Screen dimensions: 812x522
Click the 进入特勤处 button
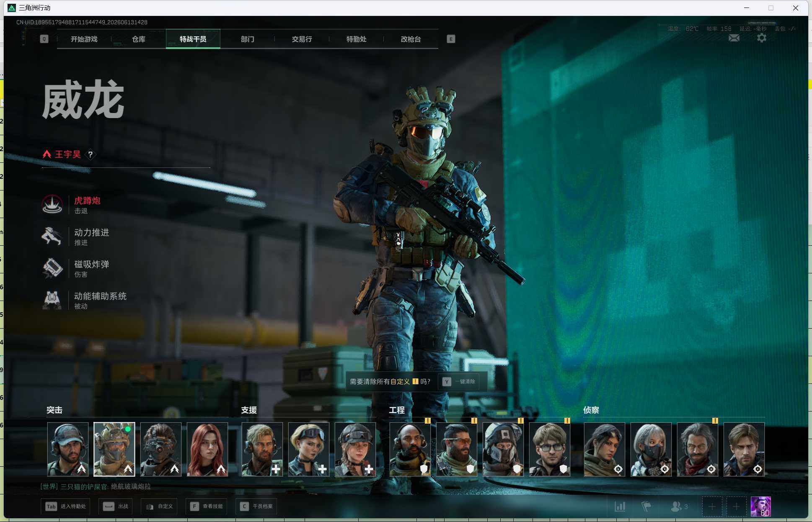click(65, 507)
